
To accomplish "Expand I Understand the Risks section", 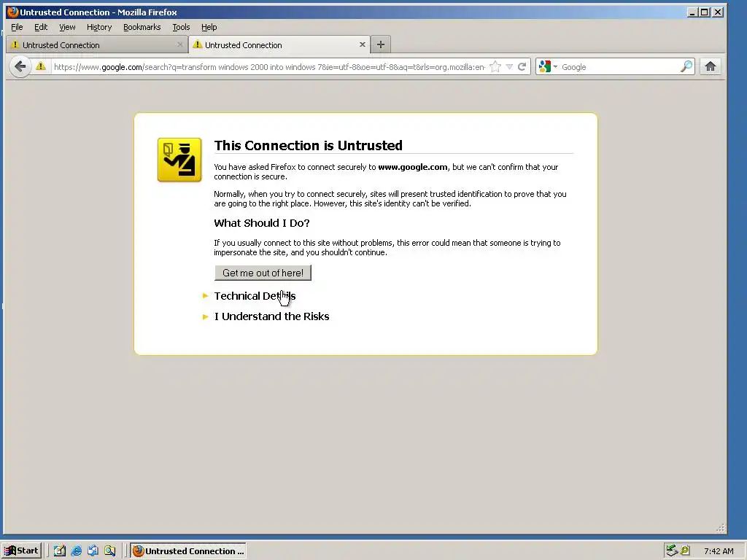I will pos(271,316).
